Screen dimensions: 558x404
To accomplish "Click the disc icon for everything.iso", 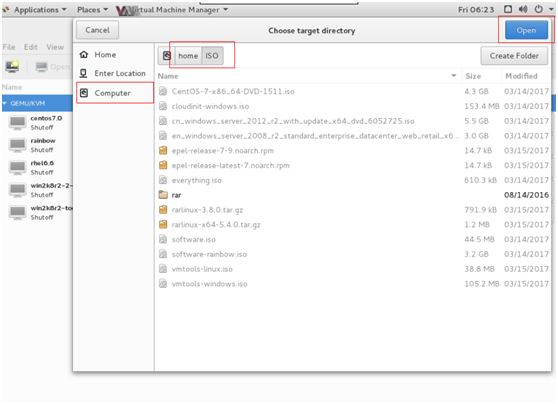I will click(163, 180).
